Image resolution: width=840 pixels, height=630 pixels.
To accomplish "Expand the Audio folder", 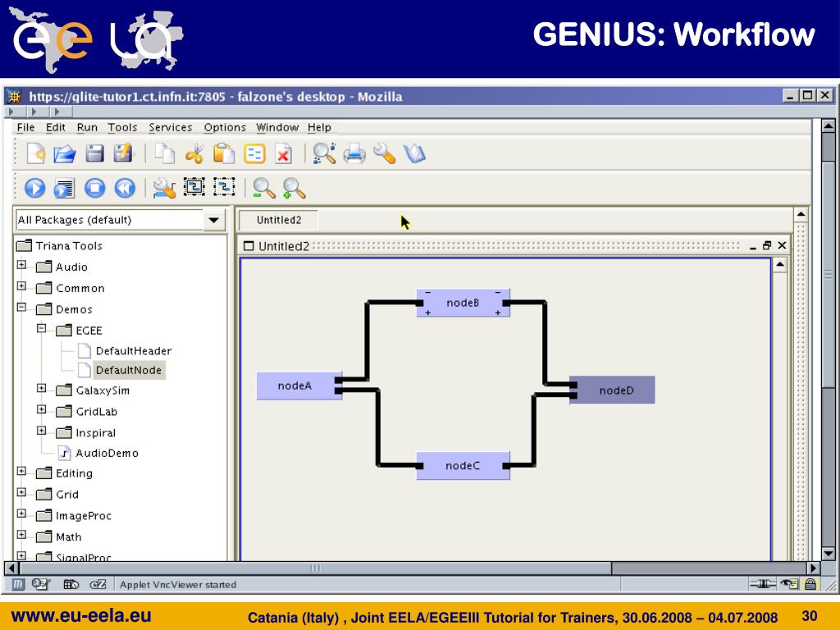I will (x=21, y=265).
